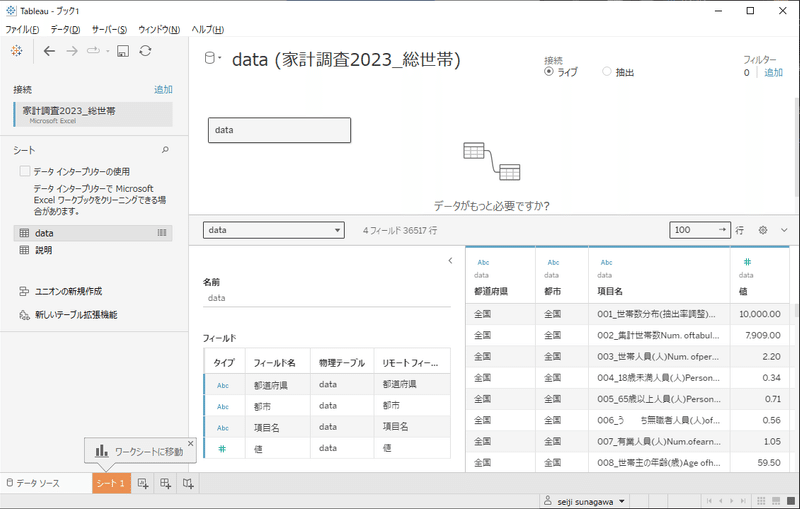Click grid view icon on data row

click(162, 233)
